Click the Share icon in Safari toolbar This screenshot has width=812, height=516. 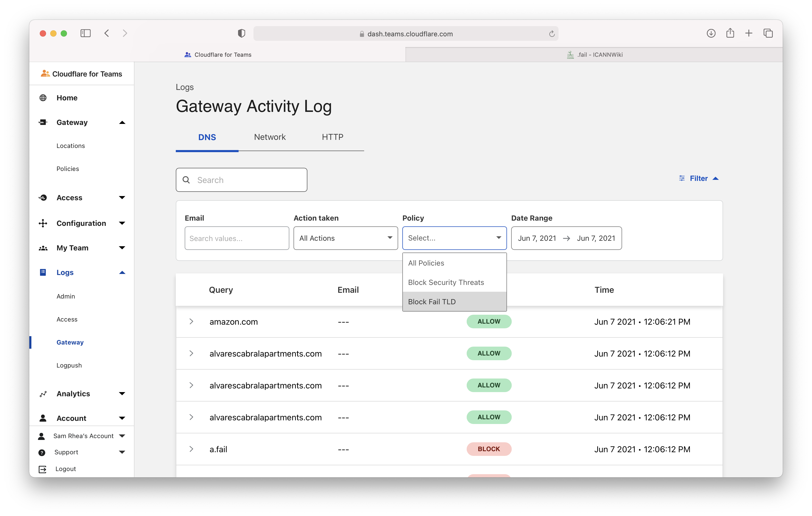(x=730, y=33)
